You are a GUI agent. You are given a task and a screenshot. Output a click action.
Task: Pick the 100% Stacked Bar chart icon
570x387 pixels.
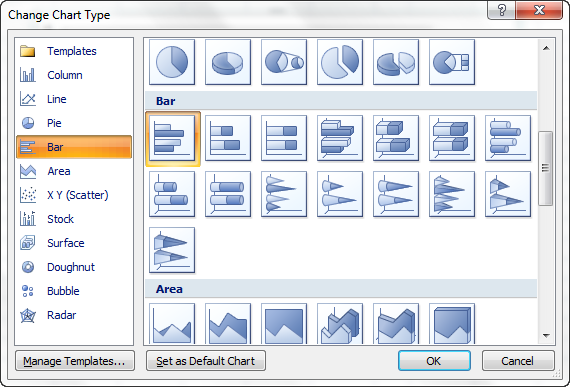click(284, 138)
